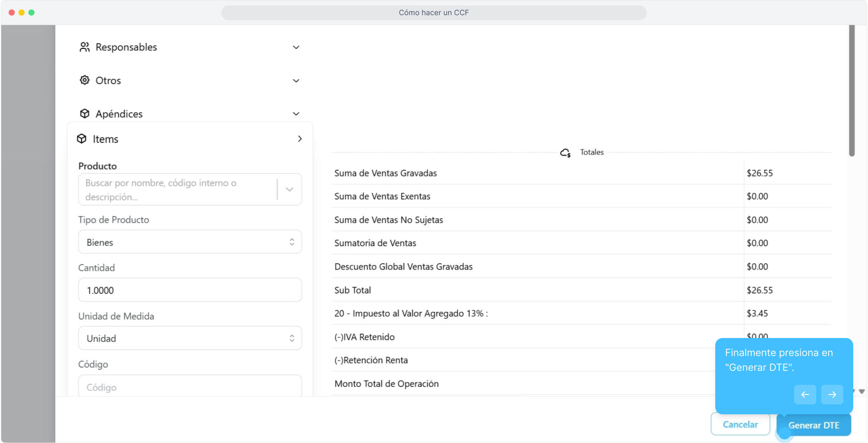Click the Apéndices box icon
The width and height of the screenshot is (868, 443).
coord(85,114)
